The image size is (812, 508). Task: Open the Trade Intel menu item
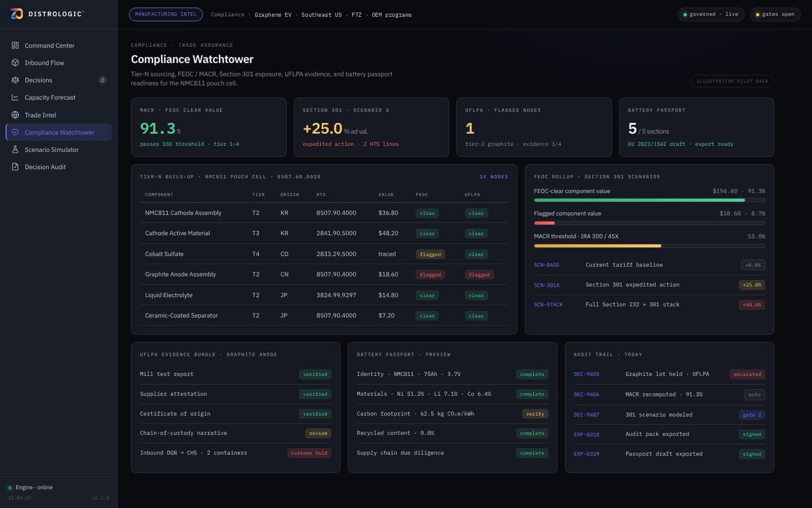tap(58, 115)
